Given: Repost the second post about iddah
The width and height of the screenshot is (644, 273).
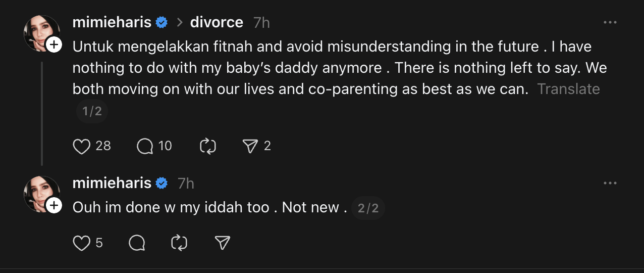Looking at the screenshot, I should [x=179, y=243].
